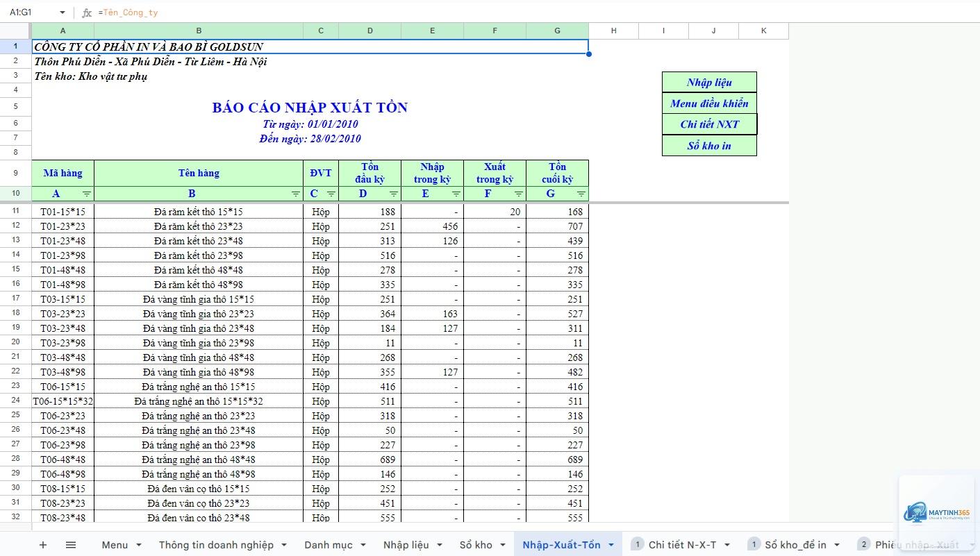Click the Đến ngày: 28/02/2010 cell

click(310, 138)
